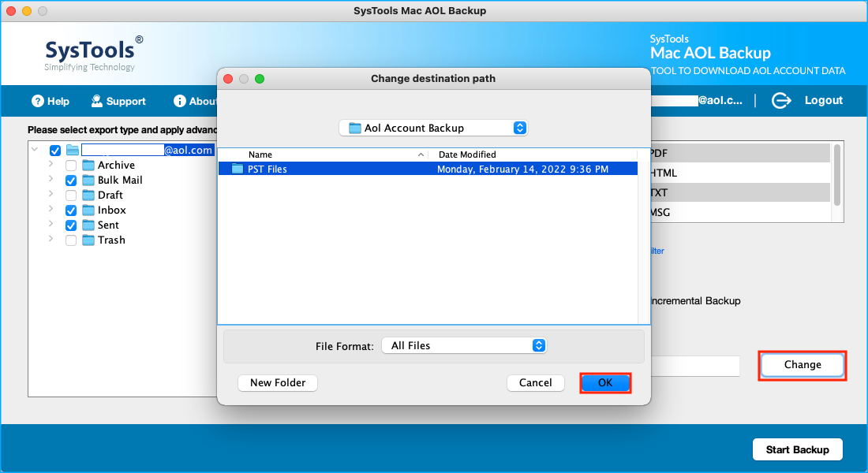This screenshot has width=868, height=473.
Task: Collapse the aol.com account tree node
Action: 35,149
